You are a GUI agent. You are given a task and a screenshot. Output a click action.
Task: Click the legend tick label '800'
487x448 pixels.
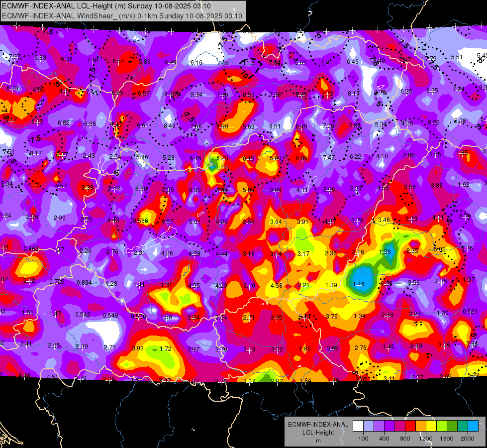click(x=405, y=439)
